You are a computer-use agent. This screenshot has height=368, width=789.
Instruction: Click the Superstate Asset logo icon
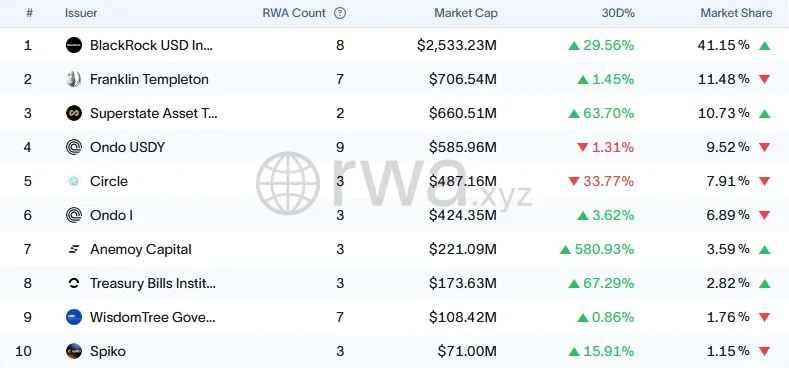click(x=74, y=113)
